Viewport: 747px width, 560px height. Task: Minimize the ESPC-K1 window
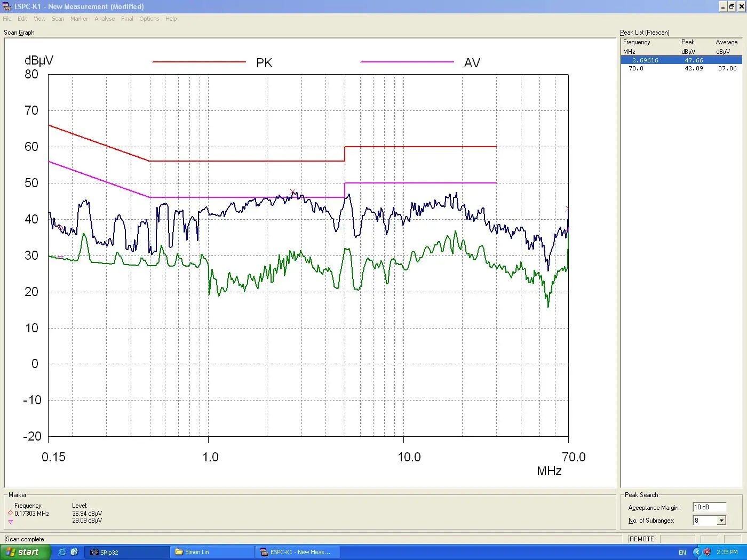coord(723,6)
